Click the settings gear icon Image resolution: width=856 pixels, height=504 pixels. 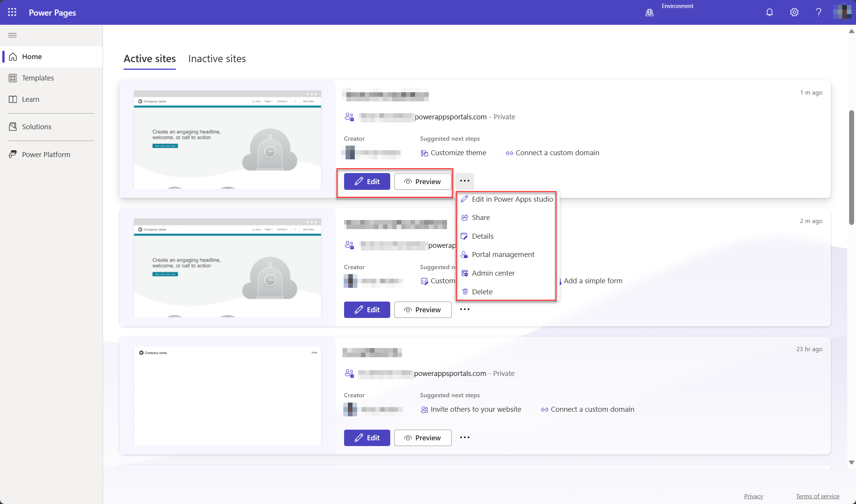(x=793, y=12)
